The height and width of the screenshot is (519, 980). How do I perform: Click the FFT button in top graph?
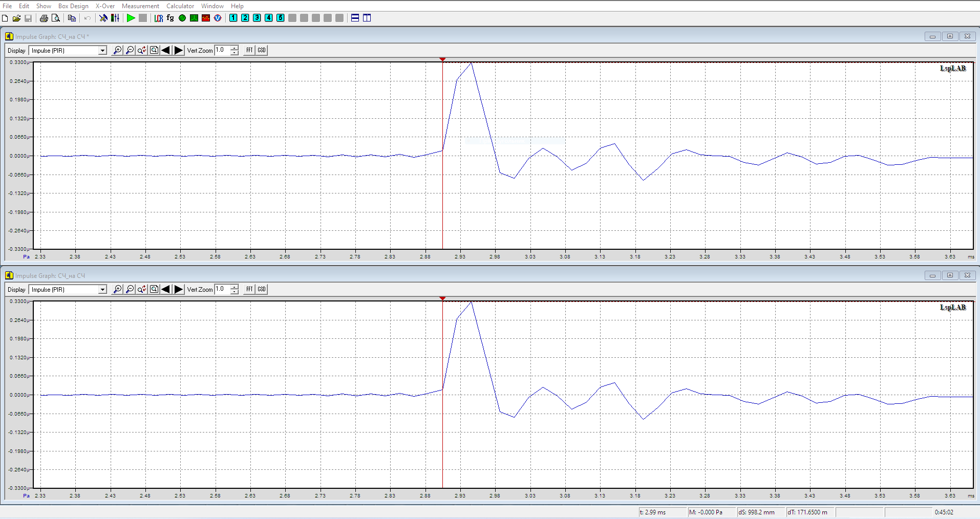click(x=249, y=50)
